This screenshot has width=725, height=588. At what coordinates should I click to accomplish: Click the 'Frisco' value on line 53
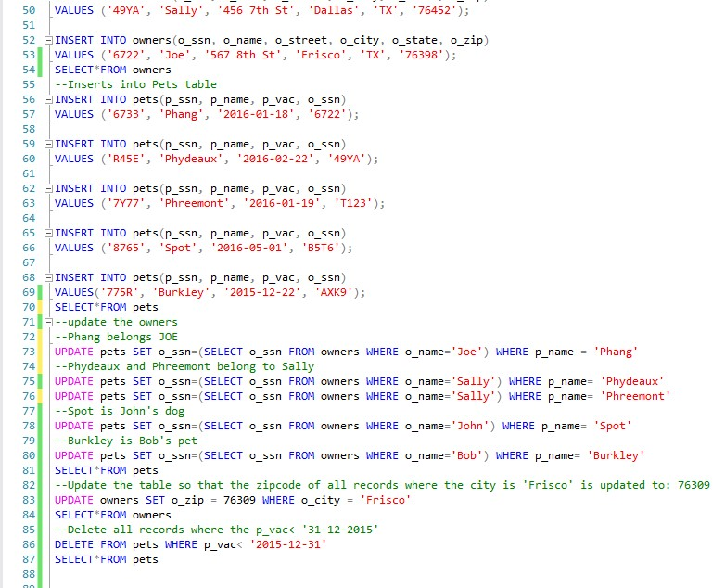point(321,55)
